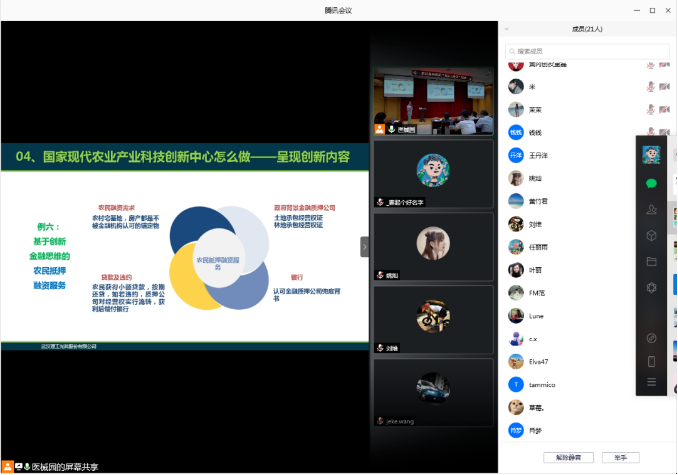Click the 解除静音 unmute button
678x475 pixels.
click(568, 457)
